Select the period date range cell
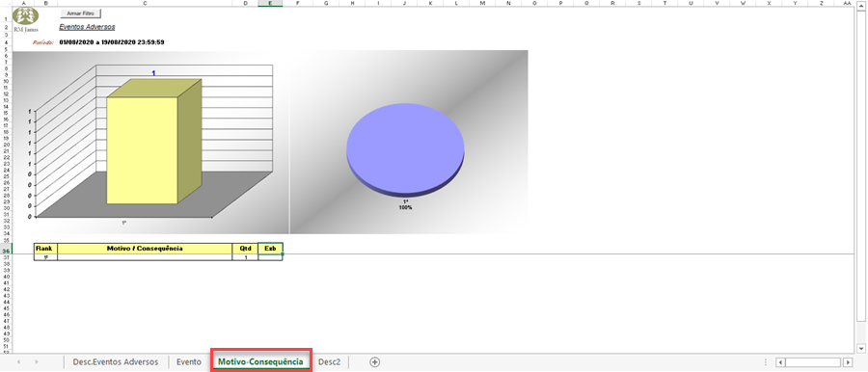This screenshot has height=372, width=868. [111, 42]
